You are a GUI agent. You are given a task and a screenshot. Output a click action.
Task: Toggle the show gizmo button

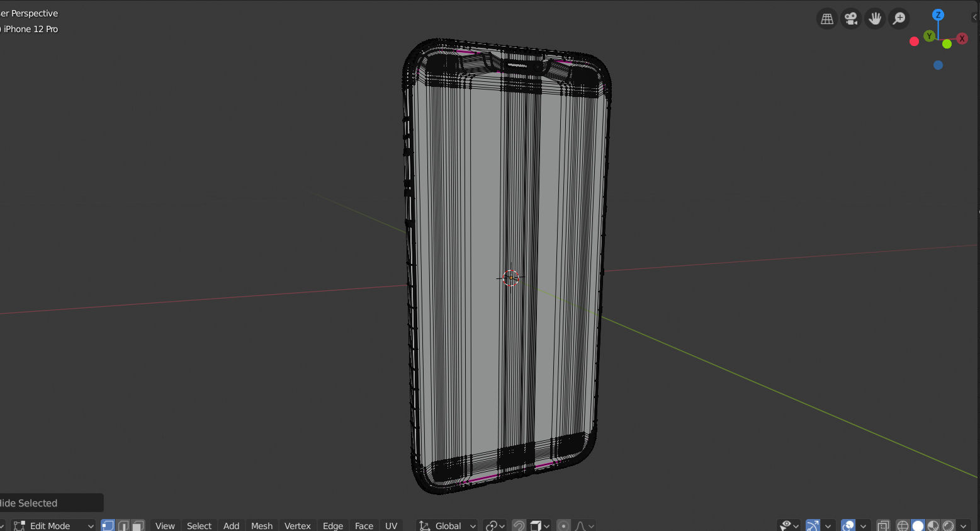click(813, 525)
